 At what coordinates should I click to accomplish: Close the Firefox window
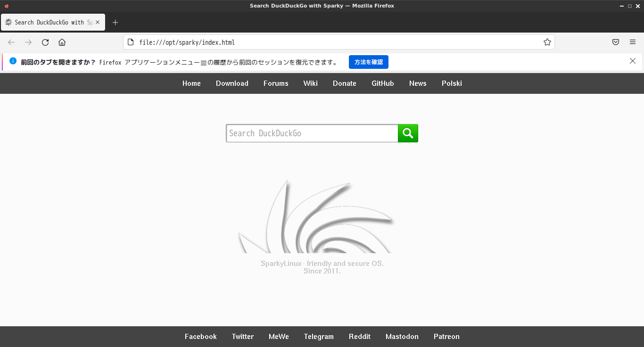click(x=637, y=6)
